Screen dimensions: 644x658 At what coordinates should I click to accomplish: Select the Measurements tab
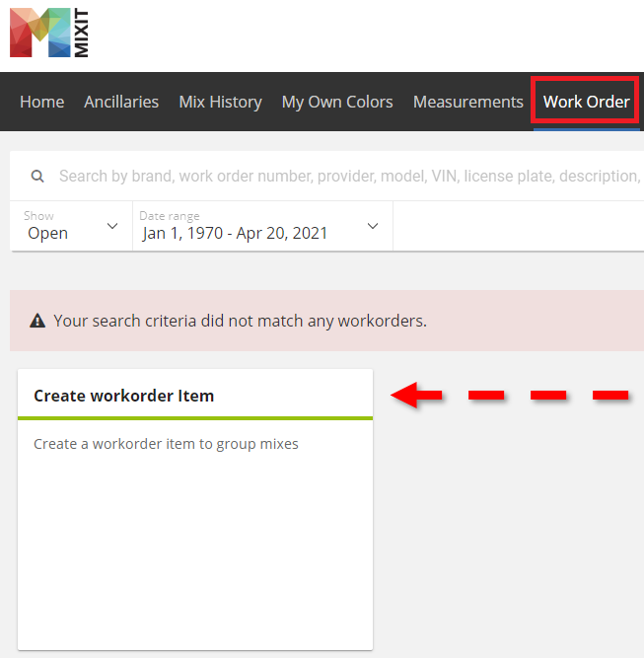[x=468, y=102]
